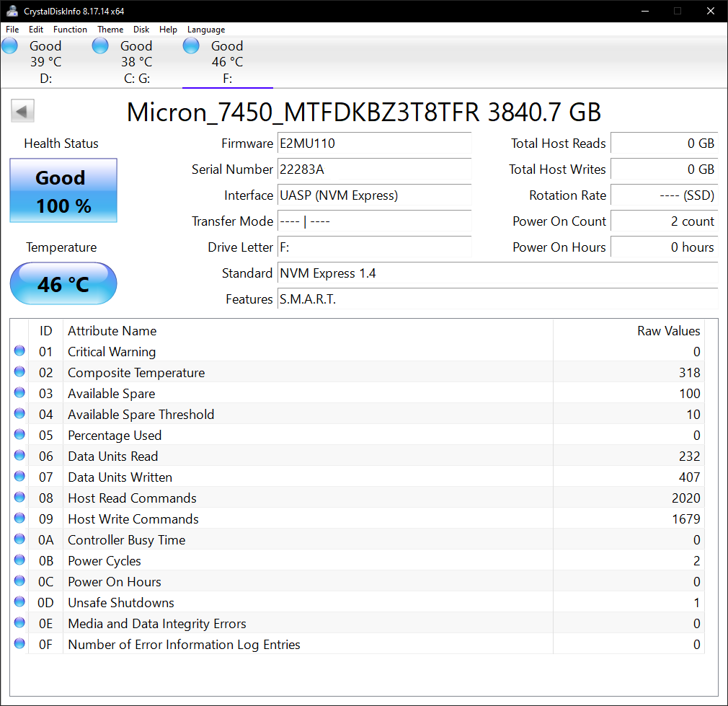The image size is (728, 706).
Task: Click the Features field S.M.A.R.T.
Action: (498, 299)
